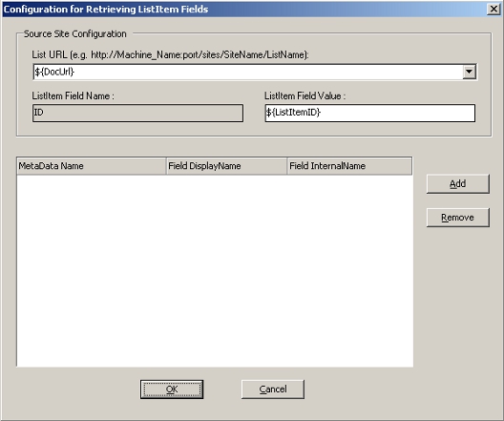This screenshot has height=421, width=504.
Task: Click the empty metadata list area
Action: (x=215, y=270)
